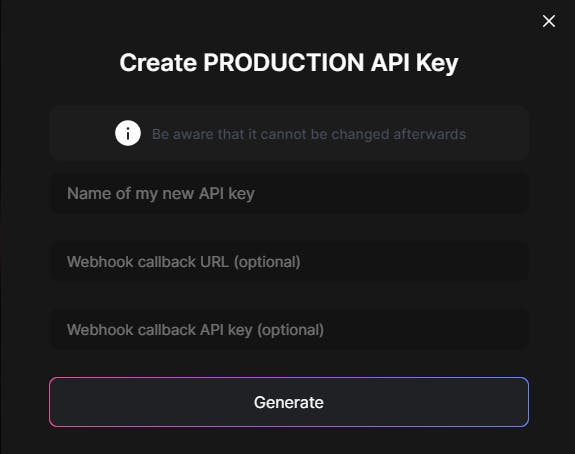This screenshot has height=454, width=575.
Task: Click the "API Key" words in the dialog title
Action: point(414,63)
